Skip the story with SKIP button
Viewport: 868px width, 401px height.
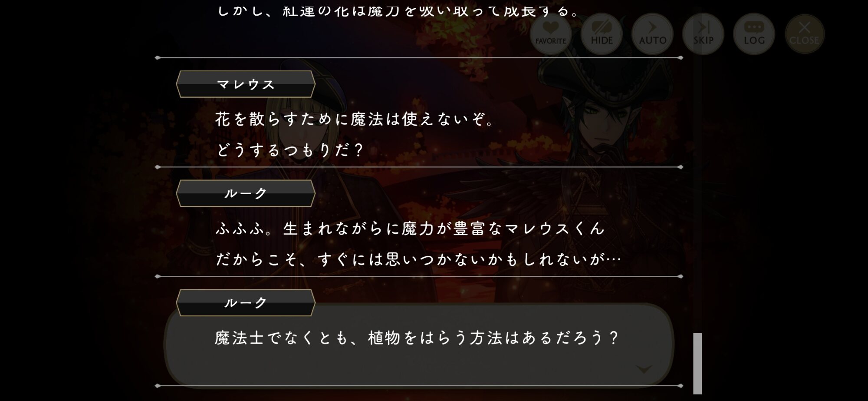coord(703,33)
